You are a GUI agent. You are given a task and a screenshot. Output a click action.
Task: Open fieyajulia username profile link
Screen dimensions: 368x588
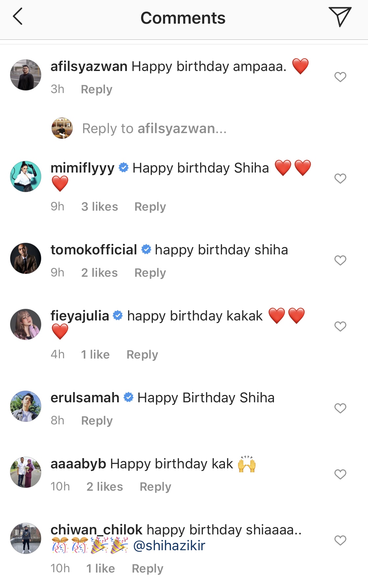click(x=80, y=316)
